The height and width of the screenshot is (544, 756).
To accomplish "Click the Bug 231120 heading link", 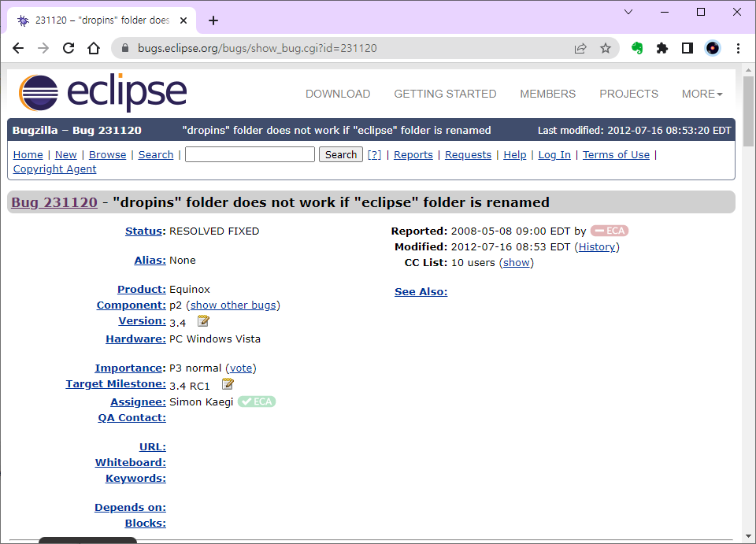I will click(54, 202).
